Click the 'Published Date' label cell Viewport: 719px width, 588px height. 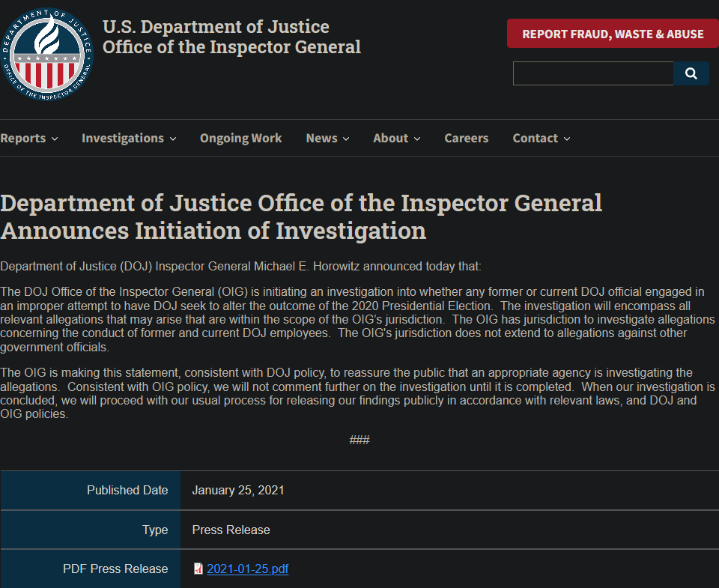point(91,491)
